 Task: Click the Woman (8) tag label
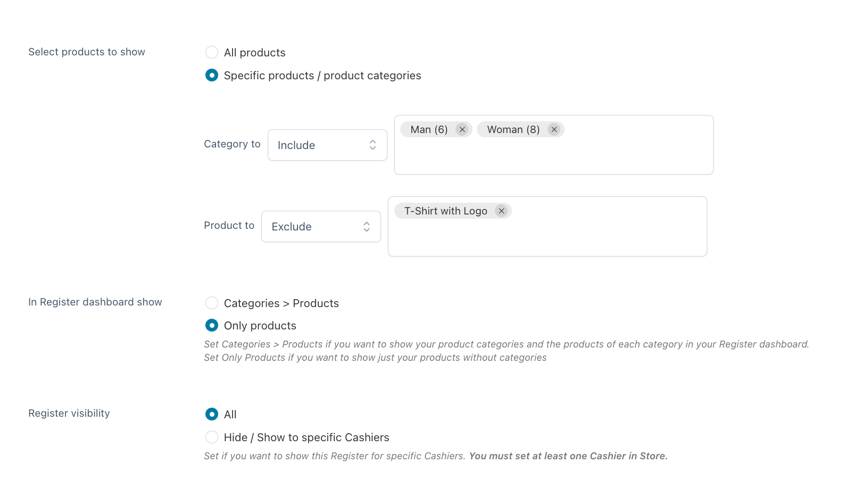[514, 129]
